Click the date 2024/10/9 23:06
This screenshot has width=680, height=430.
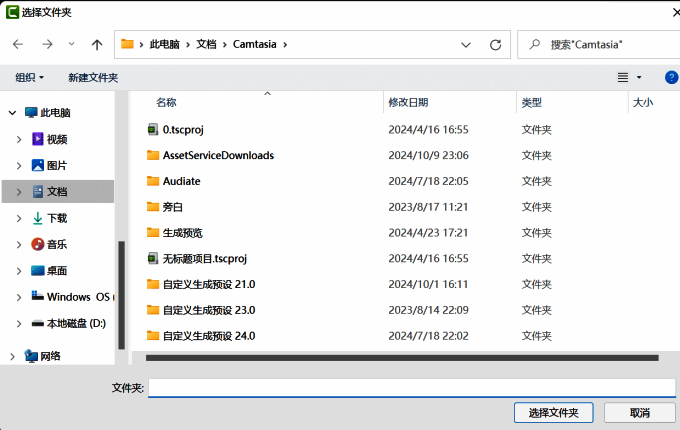tap(428, 155)
